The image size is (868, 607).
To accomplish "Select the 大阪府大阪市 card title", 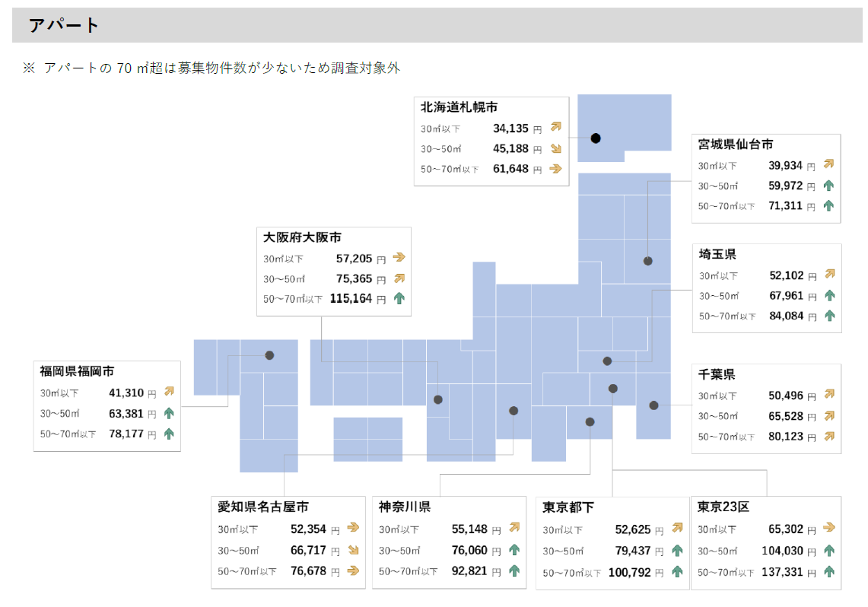I will tap(302, 237).
